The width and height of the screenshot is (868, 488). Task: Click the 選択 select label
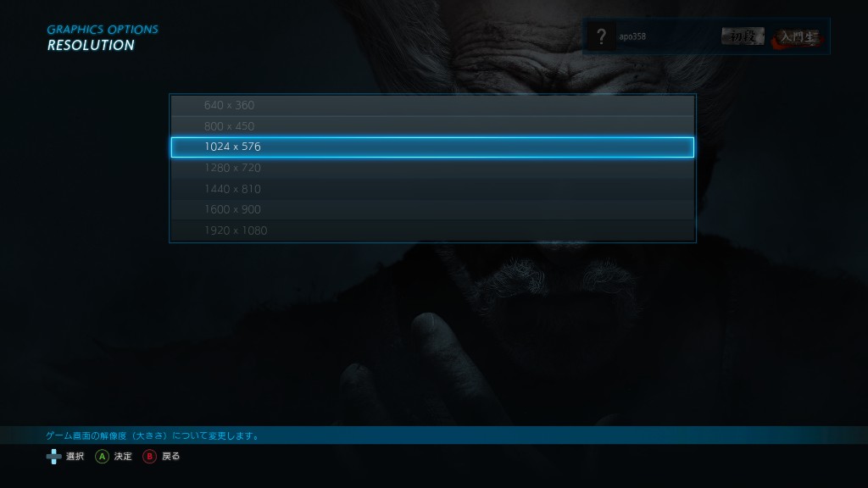pos(75,457)
